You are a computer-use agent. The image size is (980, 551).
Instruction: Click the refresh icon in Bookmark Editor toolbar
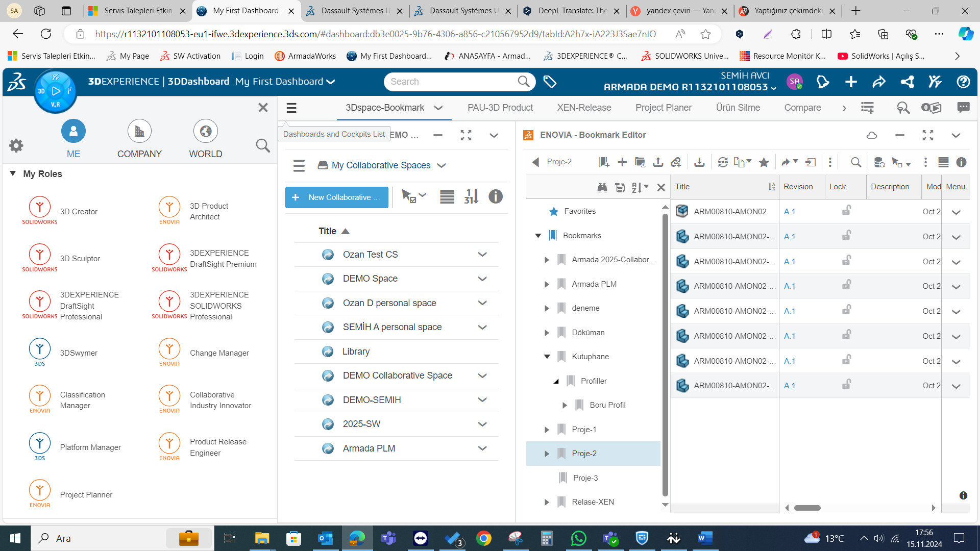[x=723, y=162]
